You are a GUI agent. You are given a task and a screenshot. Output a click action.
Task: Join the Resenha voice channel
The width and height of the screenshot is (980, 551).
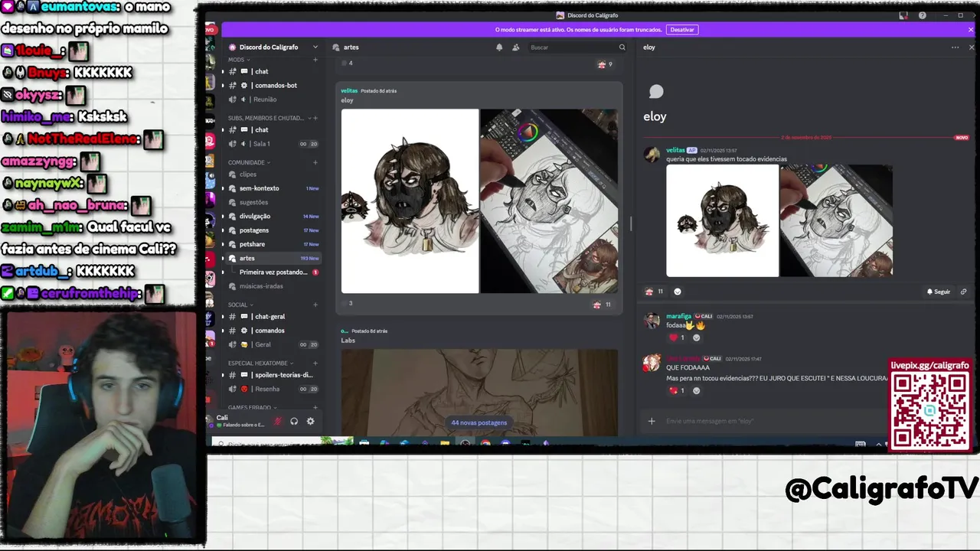pyautogui.click(x=273, y=389)
